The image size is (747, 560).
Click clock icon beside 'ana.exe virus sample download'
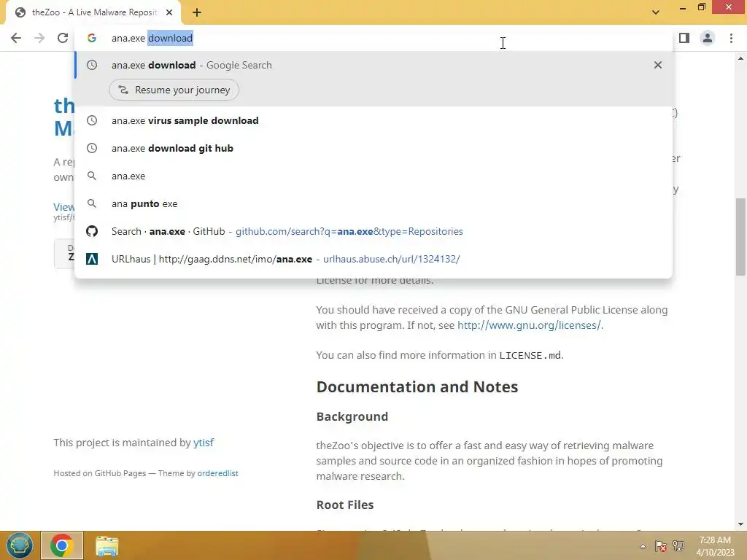(92, 120)
